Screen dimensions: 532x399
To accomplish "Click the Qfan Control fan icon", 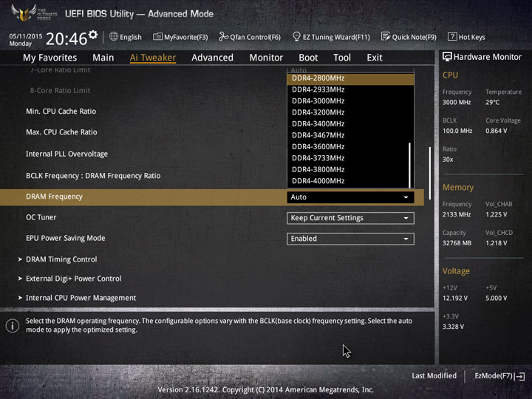I will click(x=223, y=37).
